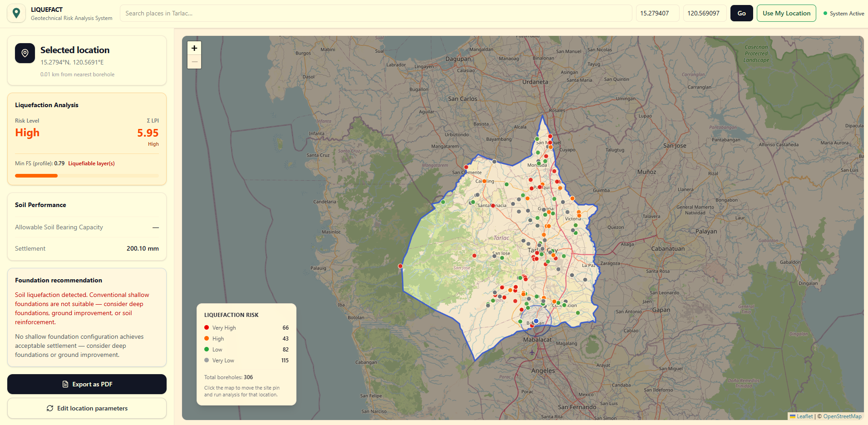Screen dimensions: 868x425
Task: Zoom out the map with minus button
Action: (x=194, y=62)
